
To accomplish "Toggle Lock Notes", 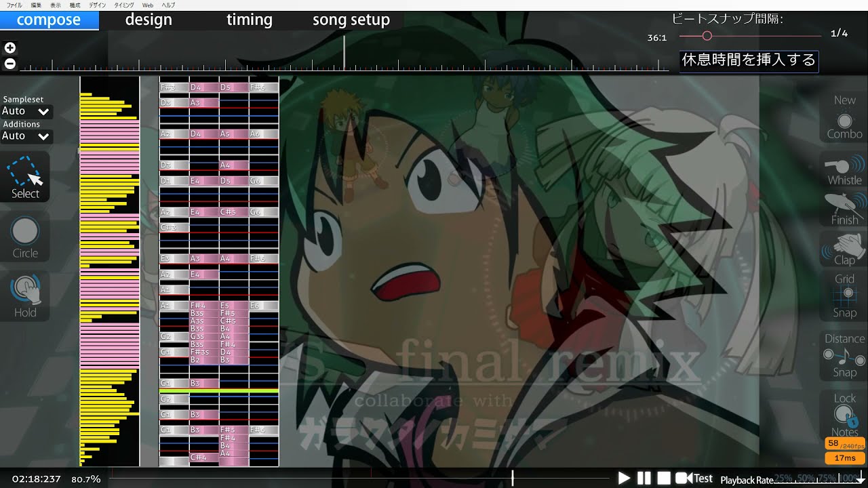I will click(x=844, y=415).
